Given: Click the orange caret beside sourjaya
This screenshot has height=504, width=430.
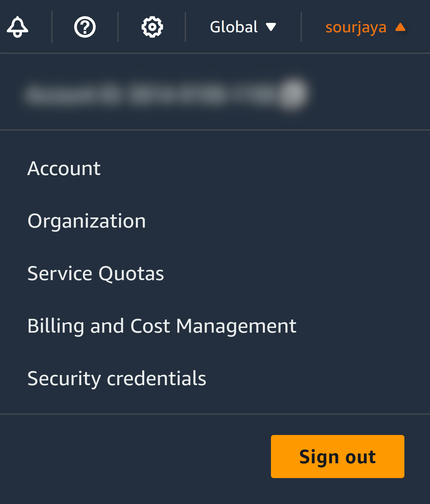Looking at the screenshot, I should point(401,27).
